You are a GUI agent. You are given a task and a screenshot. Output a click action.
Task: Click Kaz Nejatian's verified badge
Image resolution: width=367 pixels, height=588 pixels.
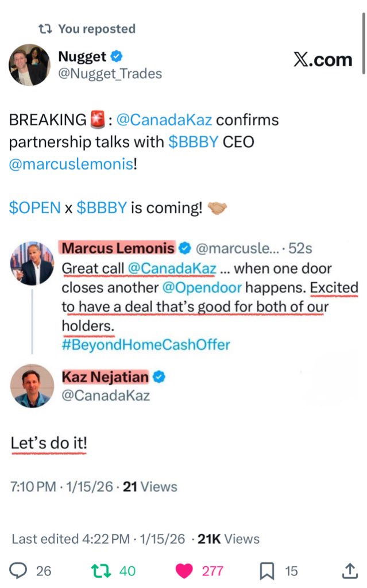click(x=159, y=377)
